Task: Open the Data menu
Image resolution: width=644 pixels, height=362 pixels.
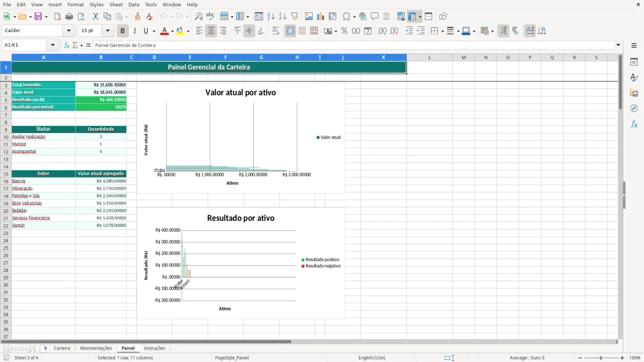Action: point(134,5)
